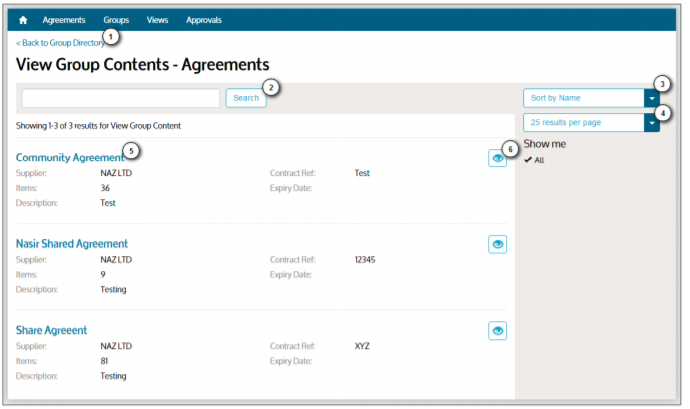Select the Approvals menu item
The width and height of the screenshot is (690, 409).
point(204,20)
